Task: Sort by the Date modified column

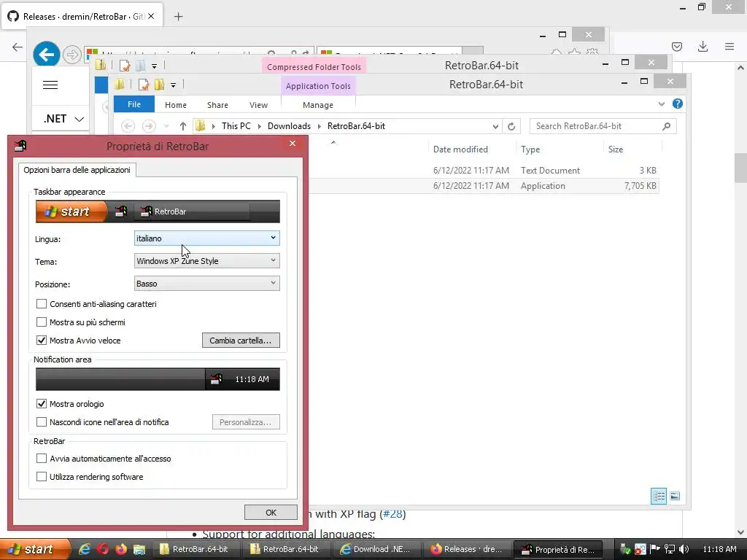Action: (460, 149)
